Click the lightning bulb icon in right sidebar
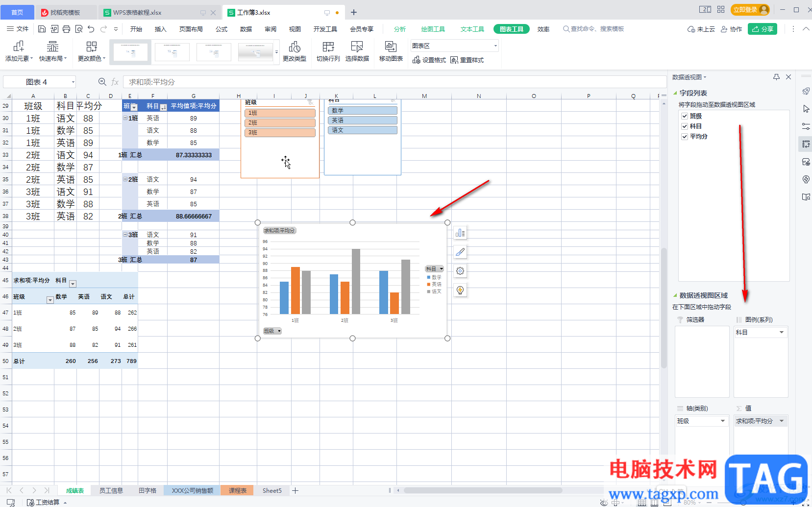Image resolution: width=812 pixels, height=507 pixels. pos(806,179)
